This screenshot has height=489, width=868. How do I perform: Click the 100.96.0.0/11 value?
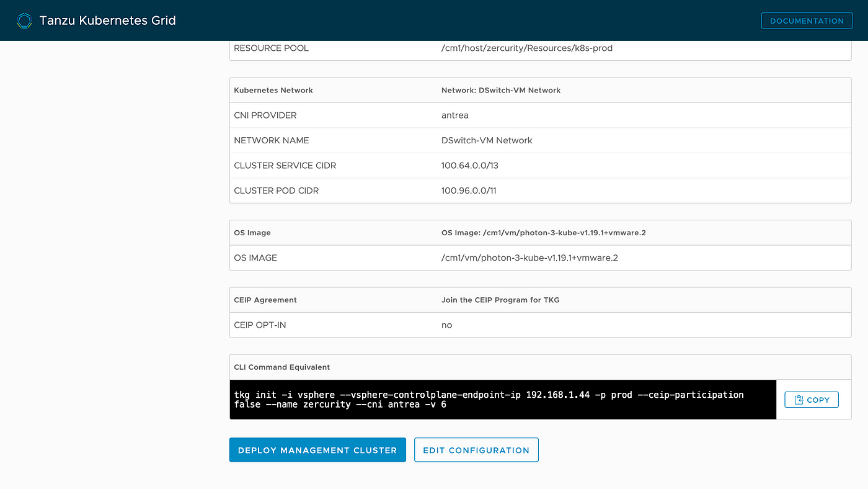point(469,191)
